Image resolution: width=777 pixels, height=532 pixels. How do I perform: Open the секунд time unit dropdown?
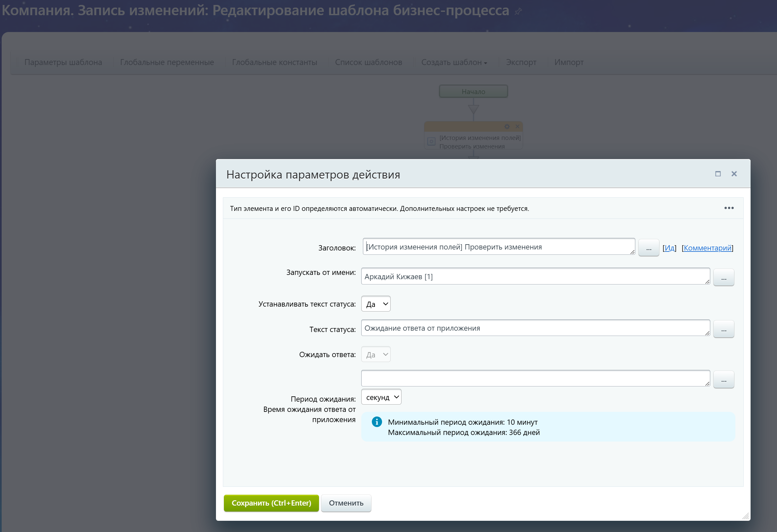tap(381, 397)
